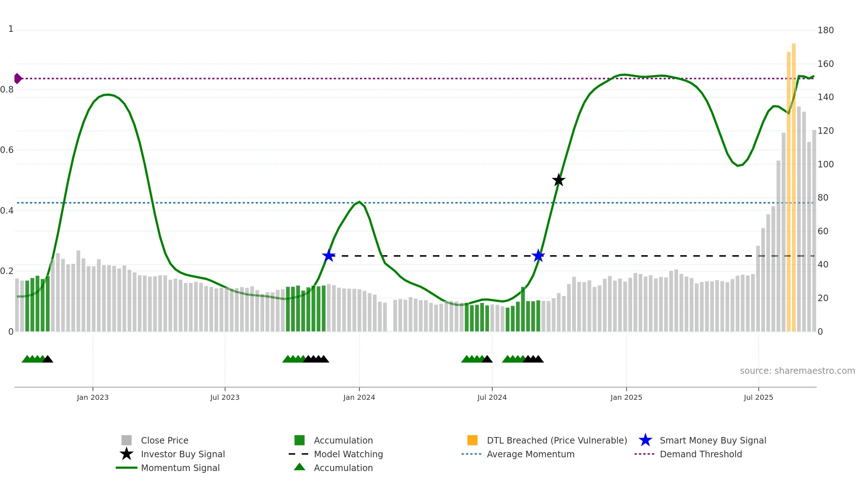Toggle the Average Momentum legend entry
868x488 pixels.
click(x=518, y=454)
